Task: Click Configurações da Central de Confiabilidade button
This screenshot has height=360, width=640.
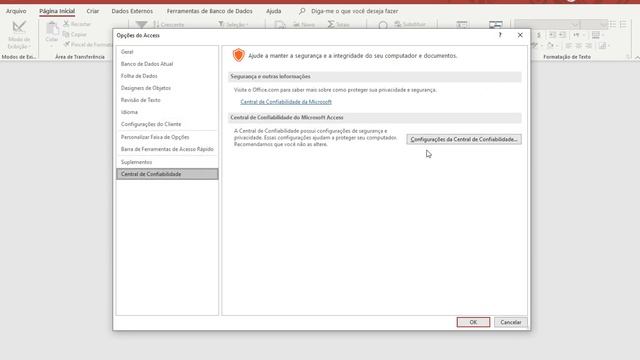Action: 464,139
